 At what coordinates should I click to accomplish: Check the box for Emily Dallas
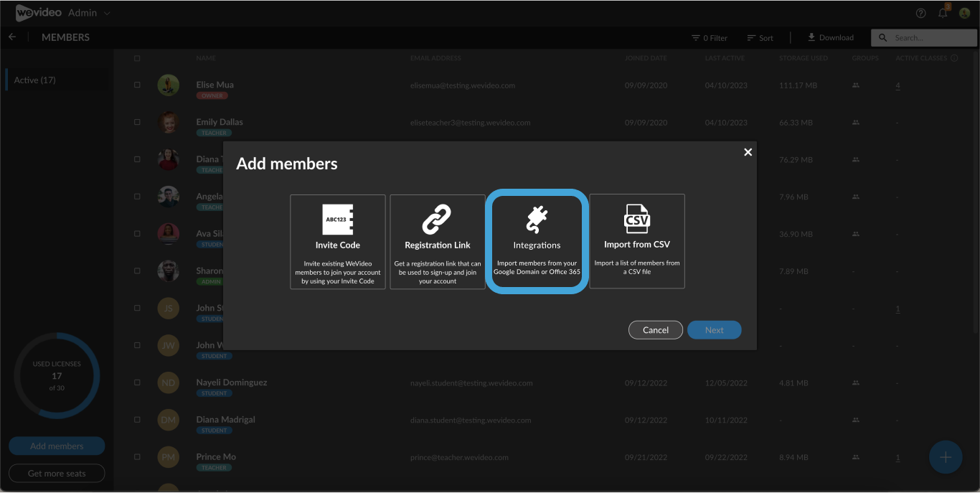(x=137, y=122)
